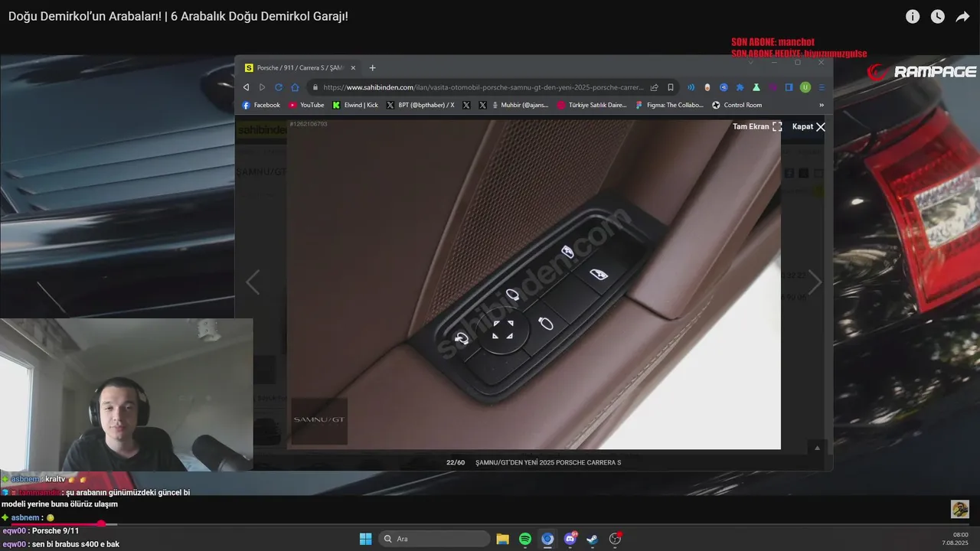The image size is (980, 551).
Task: Open a new browser tab
Action: click(x=373, y=67)
